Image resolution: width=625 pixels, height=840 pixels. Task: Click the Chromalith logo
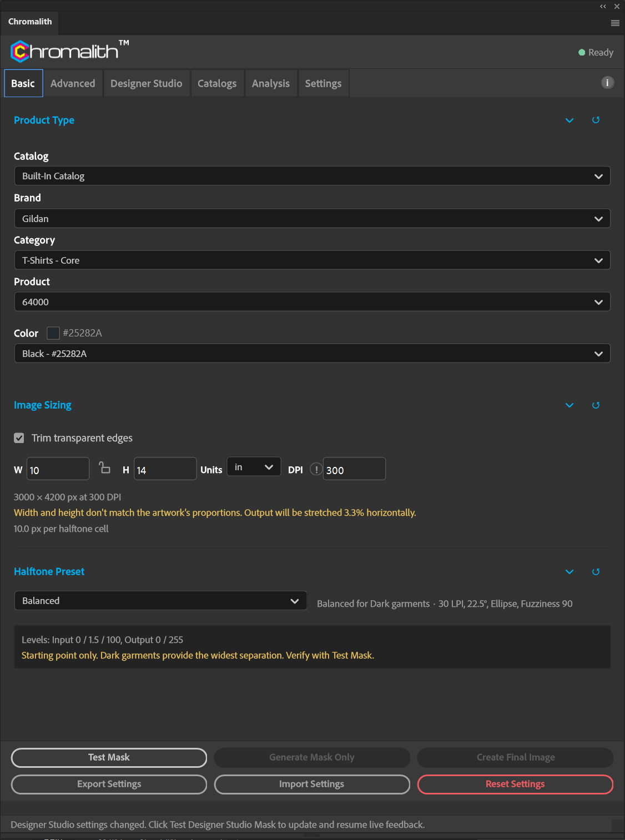click(69, 51)
